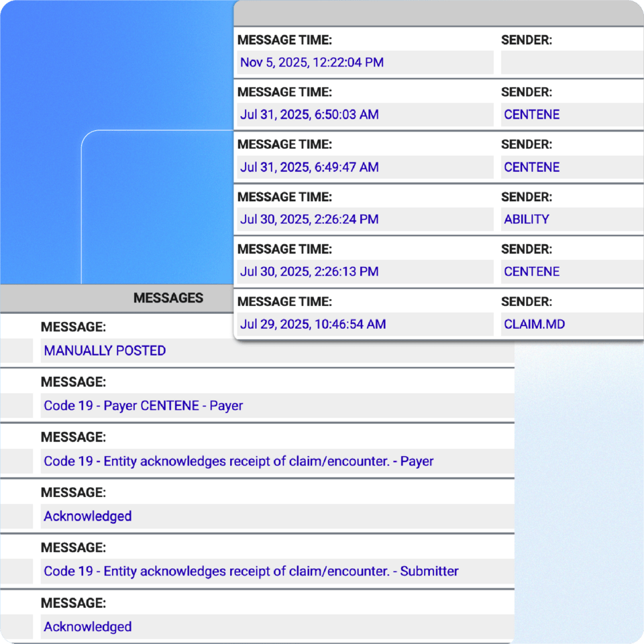The width and height of the screenshot is (644, 644).
Task: Click the empty sender field beside Nov 5 timestamp
Action: coord(570,62)
